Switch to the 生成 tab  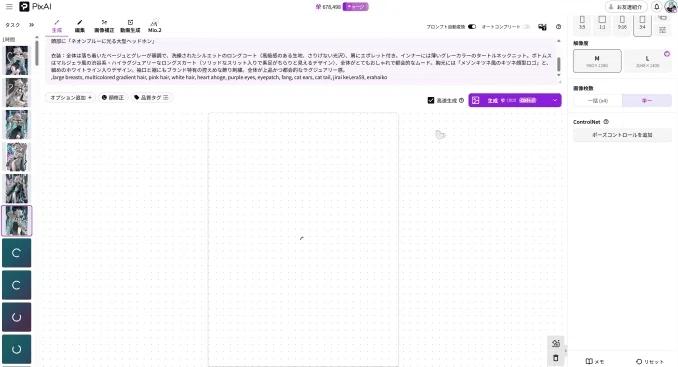pos(57,26)
